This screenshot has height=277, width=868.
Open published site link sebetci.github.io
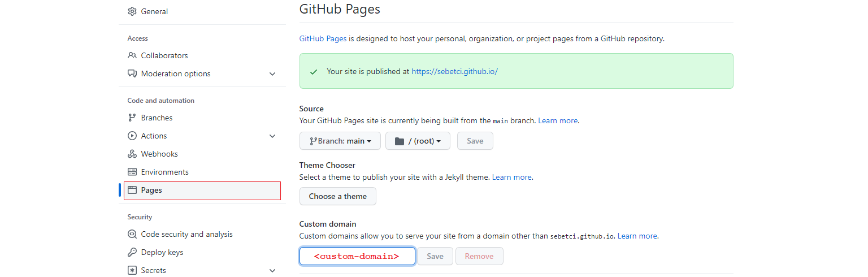[454, 72]
